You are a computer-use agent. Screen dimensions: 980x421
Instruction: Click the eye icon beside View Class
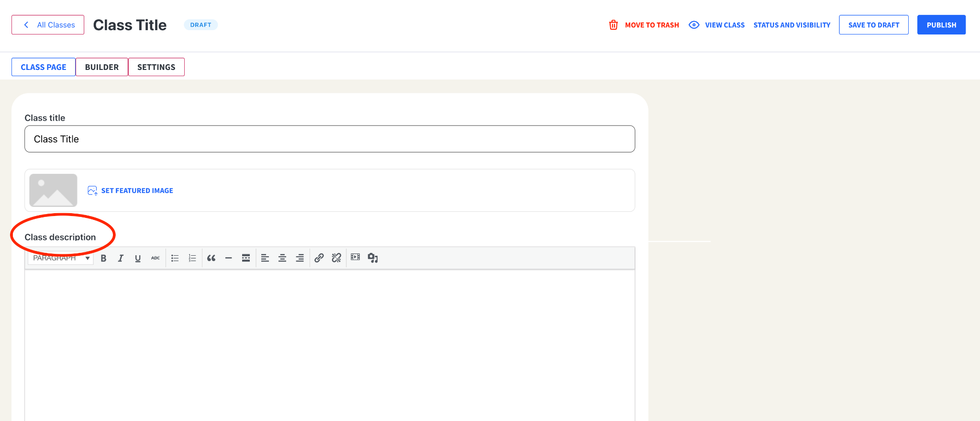tap(694, 25)
